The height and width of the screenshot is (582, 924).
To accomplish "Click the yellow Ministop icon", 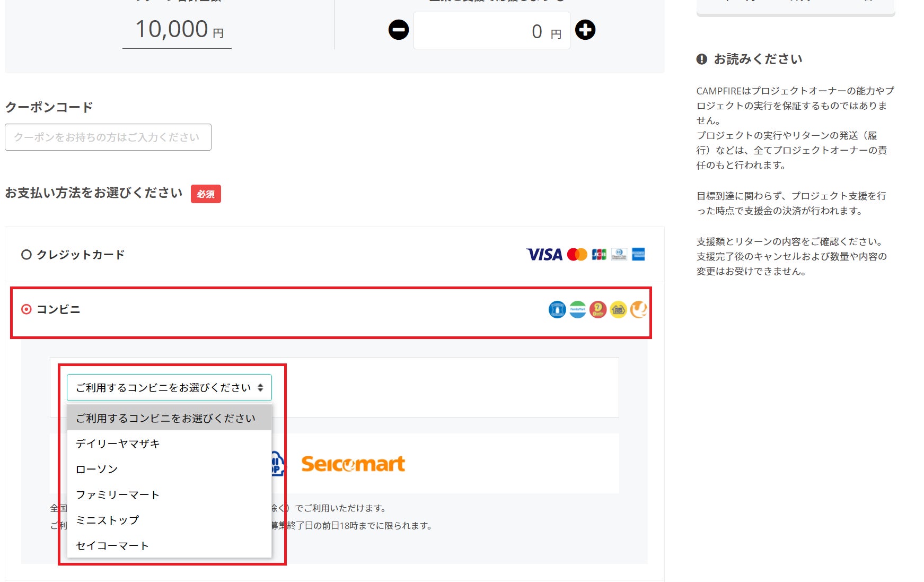I will pyautogui.click(x=618, y=309).
